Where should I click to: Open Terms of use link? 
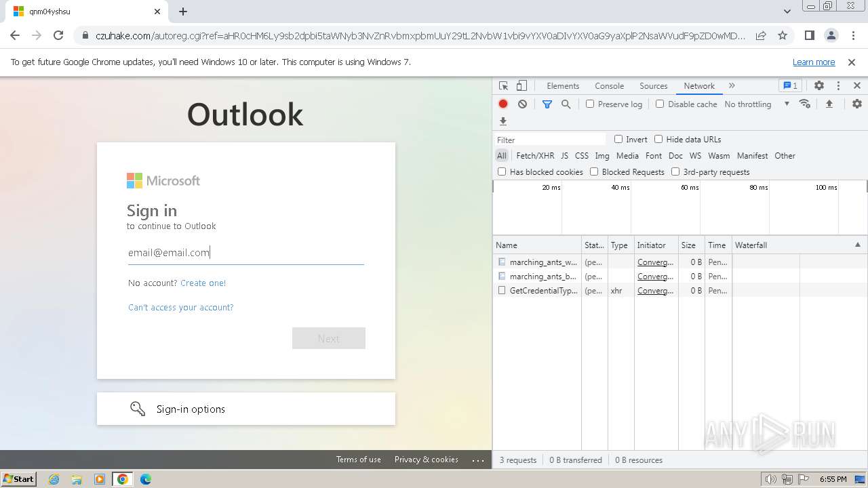[x=359, y=460]
